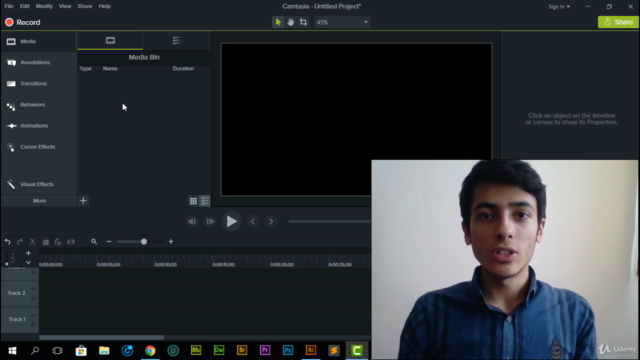This screenshot has height=360, width=640.
Task: Toggle Track 2 lock
Action: click(x=33, y=298)
